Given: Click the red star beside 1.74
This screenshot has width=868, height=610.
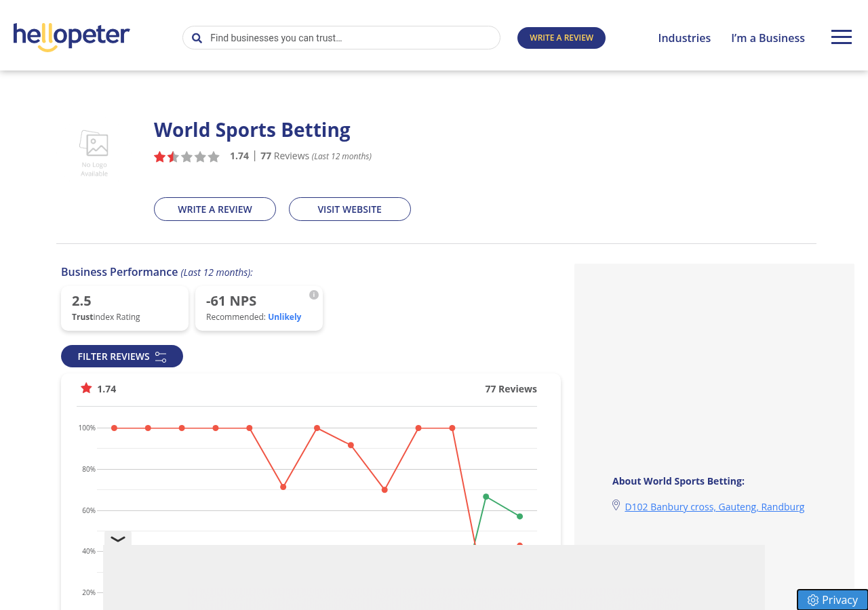Looking at the screenshot, I should [x=86, y=388].
